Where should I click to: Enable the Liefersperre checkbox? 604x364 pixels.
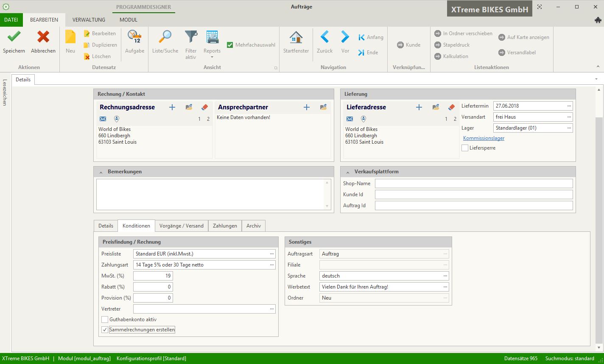click(465, 148)
